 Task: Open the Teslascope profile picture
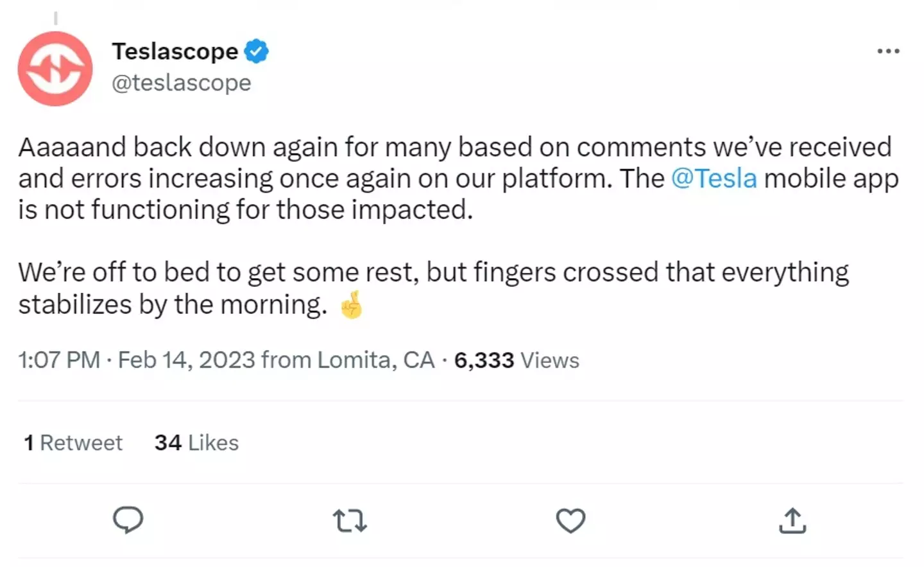click(x=55, y=69)
